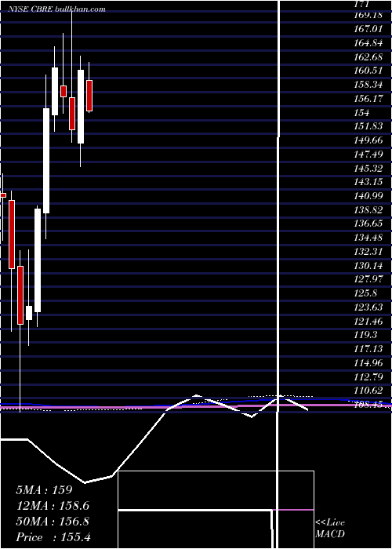Click the 145.32 price axis label
Screen dimensions: 392x549
coord(368,168)
